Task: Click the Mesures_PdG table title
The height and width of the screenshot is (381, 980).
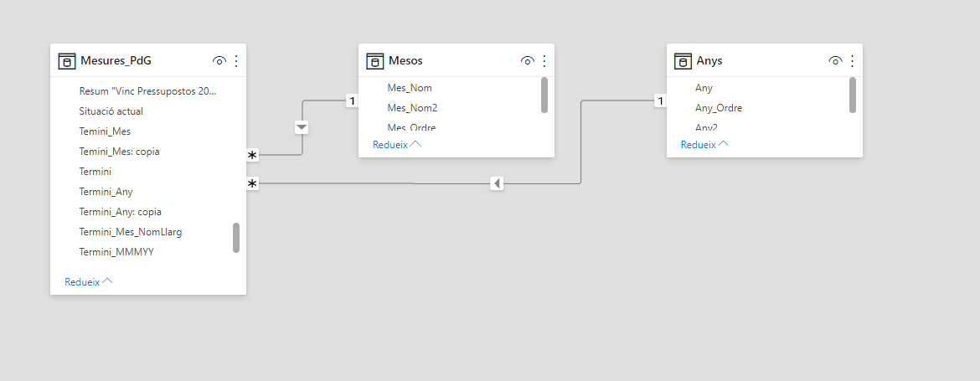Action: tap(116, 60)
